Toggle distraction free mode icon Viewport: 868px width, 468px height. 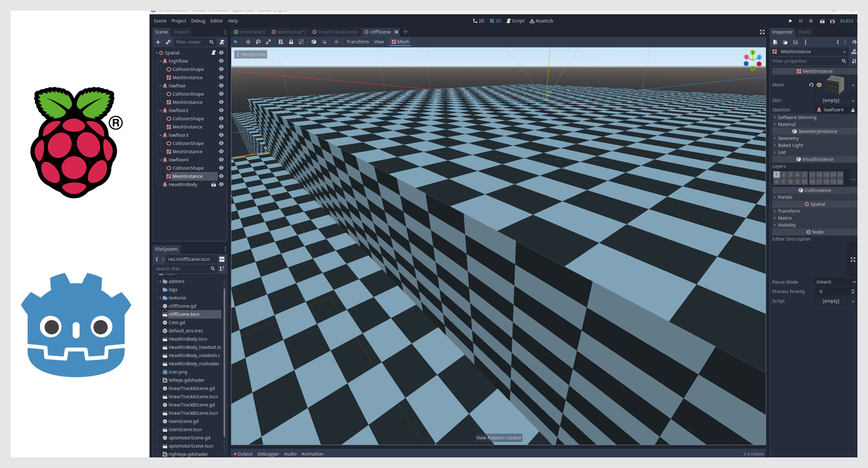762,32
